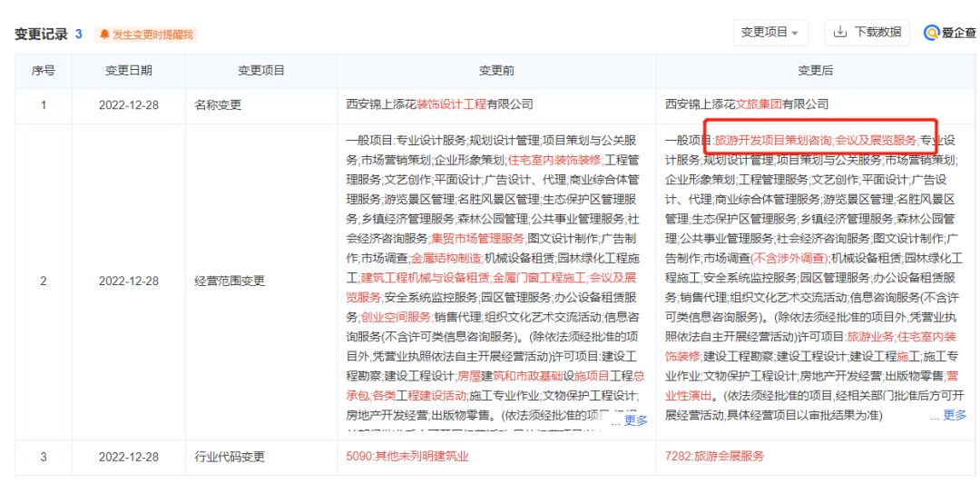This screenshot has height=494, width=980.
Task: Click the 旅游开发项目策划咨询 highlighted text
Action: click(x=772, y=141)
